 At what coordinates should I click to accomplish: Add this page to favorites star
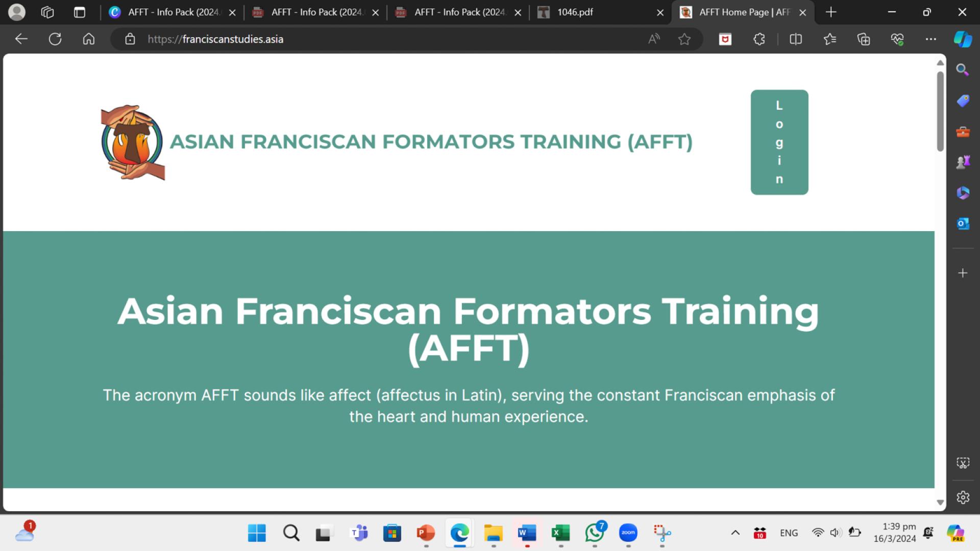tap(684, 39)
